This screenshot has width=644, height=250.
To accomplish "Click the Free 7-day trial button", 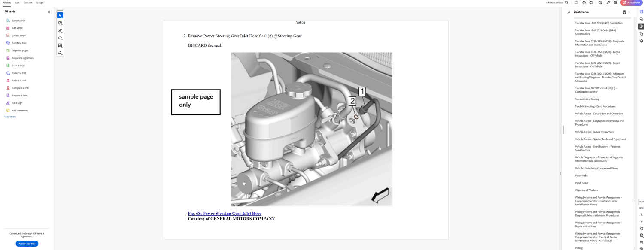I will click(27, 244).
